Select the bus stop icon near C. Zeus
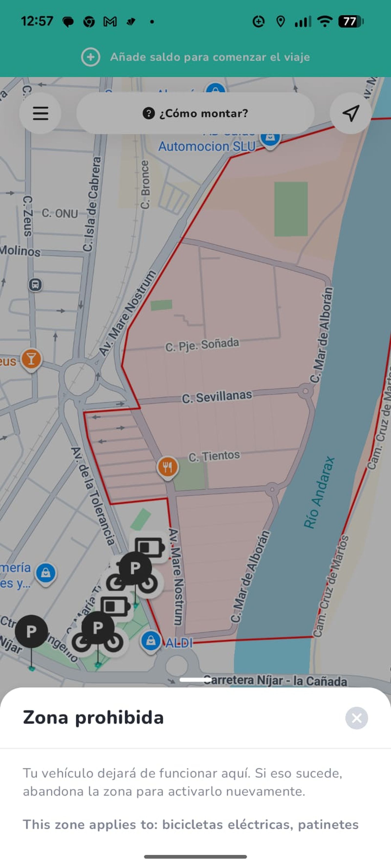The height and width of the screenshot is (868, 391). coord(35,285)
